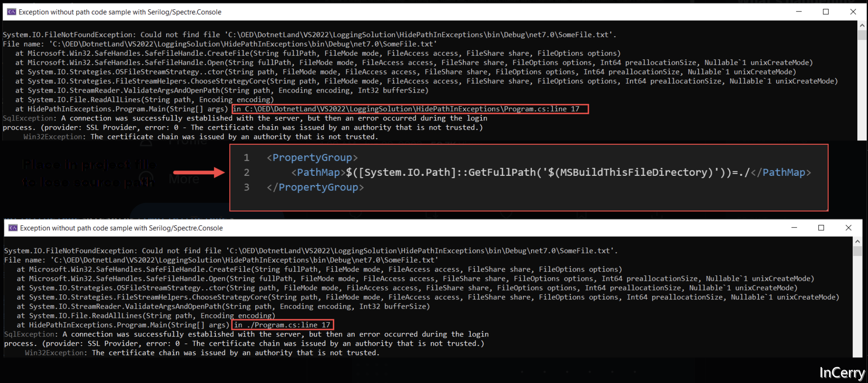Click the scrollbar thumb in the bottom console
Image resolution: width=868 pixels, height=383 pixels.
[x=857, y=251]
